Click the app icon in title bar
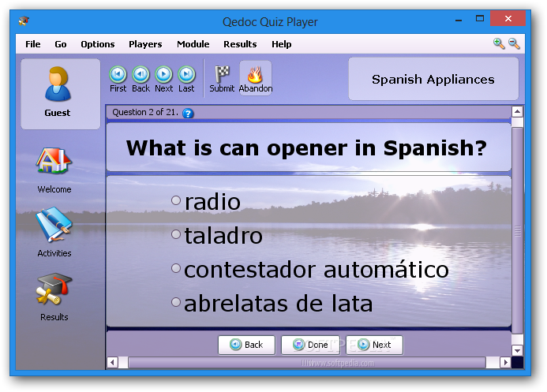Viewport: 547px width, 392px height. click(24, 21)
